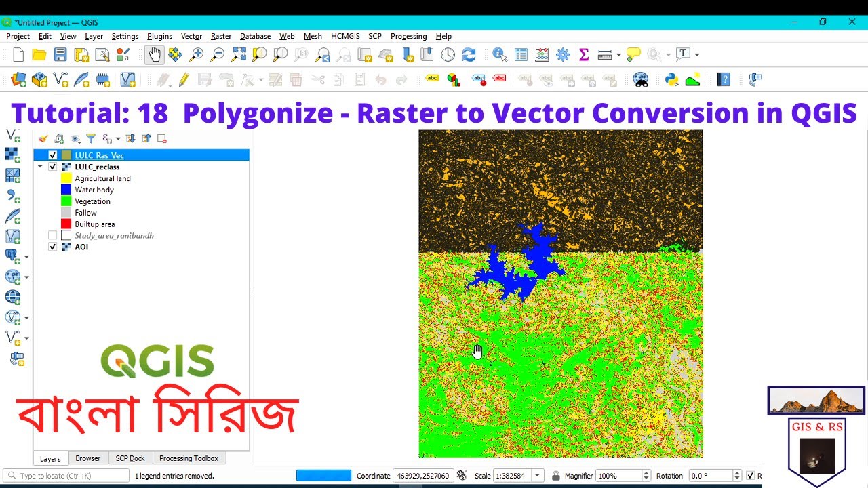Toggle the scale lock padlock icon
The image size is (868, 488).
coord(556,476)
